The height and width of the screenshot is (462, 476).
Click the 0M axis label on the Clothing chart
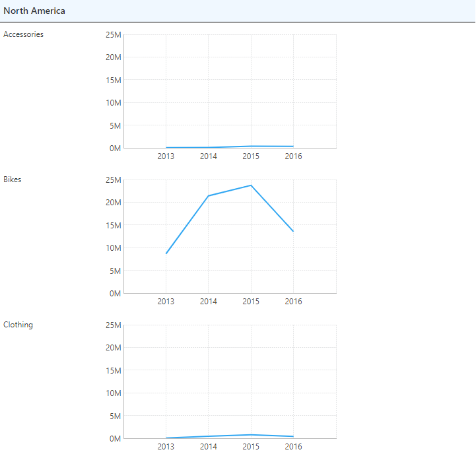(115, 439)
